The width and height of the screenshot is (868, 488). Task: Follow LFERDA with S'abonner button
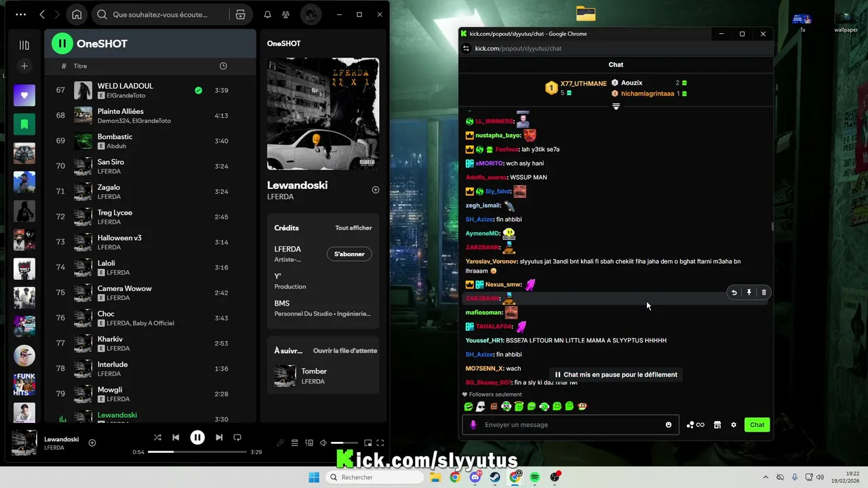349,254
